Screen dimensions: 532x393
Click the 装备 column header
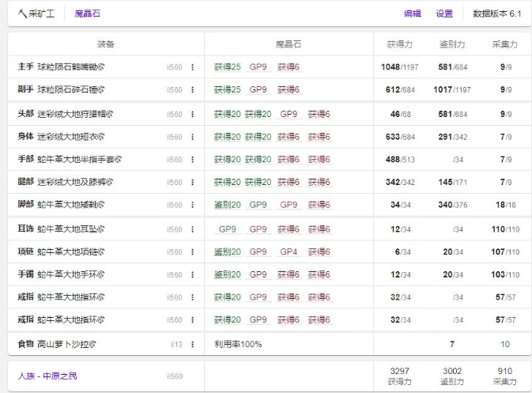106,44
